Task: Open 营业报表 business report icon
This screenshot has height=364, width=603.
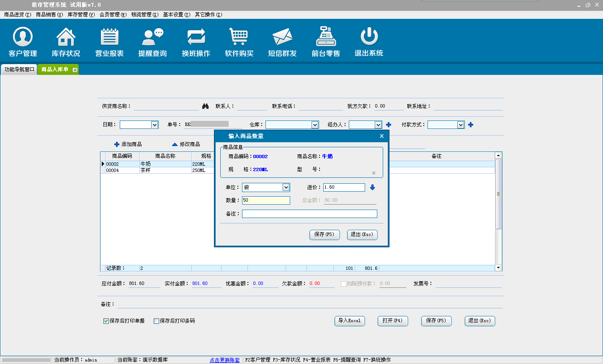Action: 109,37
